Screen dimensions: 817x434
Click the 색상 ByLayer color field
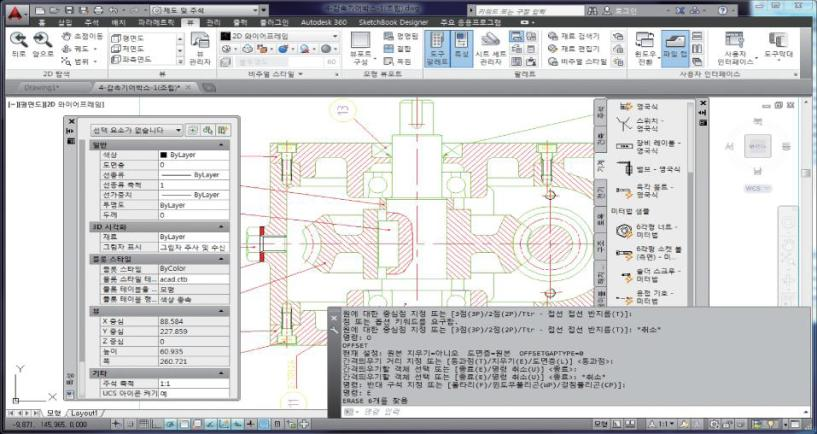tap(193, 155)
